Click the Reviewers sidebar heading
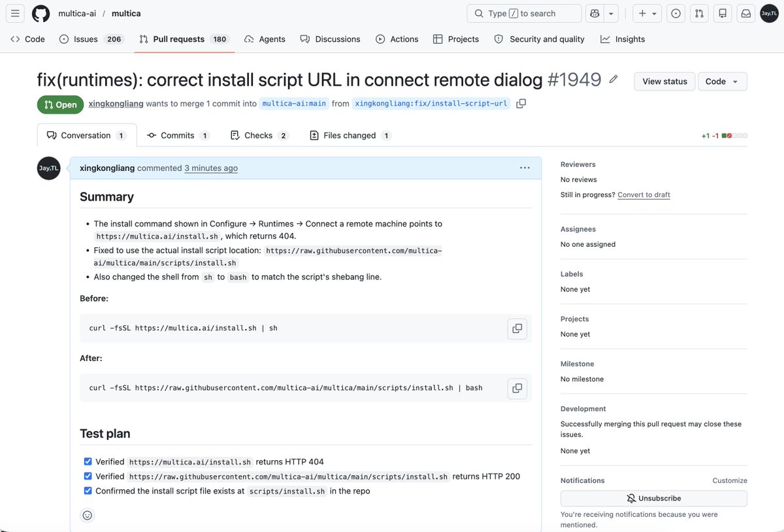Image resolution: width=784 pixels, height=532 pixels. tap(578, 164)
